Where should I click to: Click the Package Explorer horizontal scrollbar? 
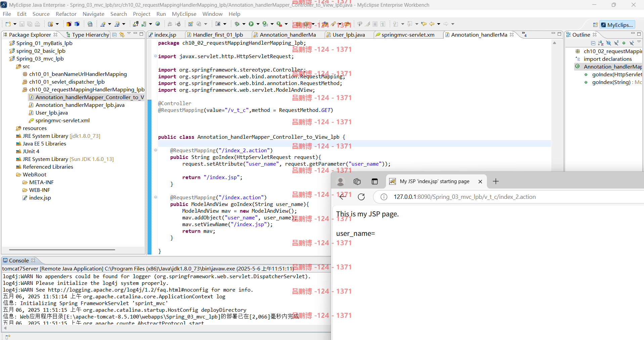point(62,250)
